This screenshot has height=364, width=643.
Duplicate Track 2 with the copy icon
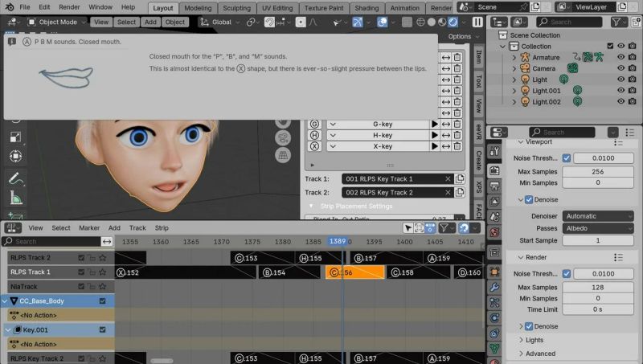tap(460, 192)
